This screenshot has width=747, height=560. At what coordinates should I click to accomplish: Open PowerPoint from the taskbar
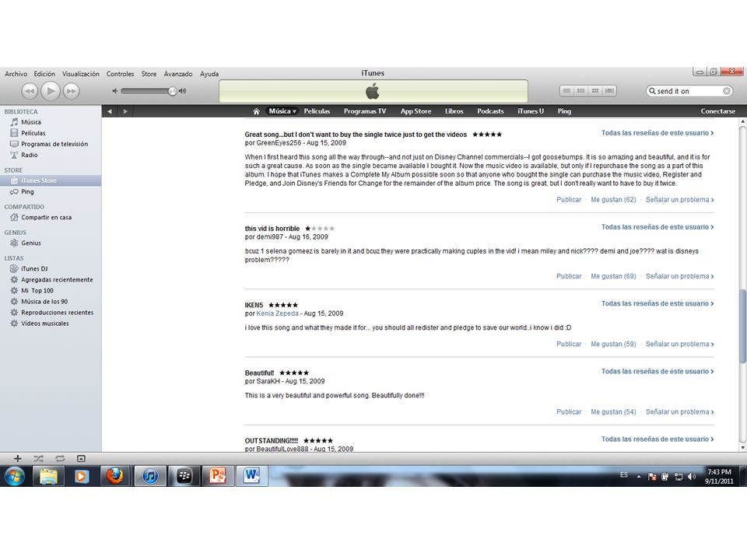[x=217, y=476]
